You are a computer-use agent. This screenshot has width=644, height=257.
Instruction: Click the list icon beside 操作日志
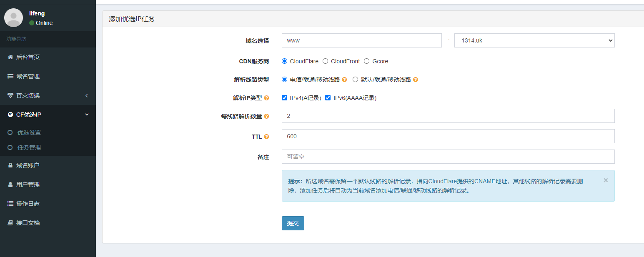pyautogui.click(x=10, y=204)
